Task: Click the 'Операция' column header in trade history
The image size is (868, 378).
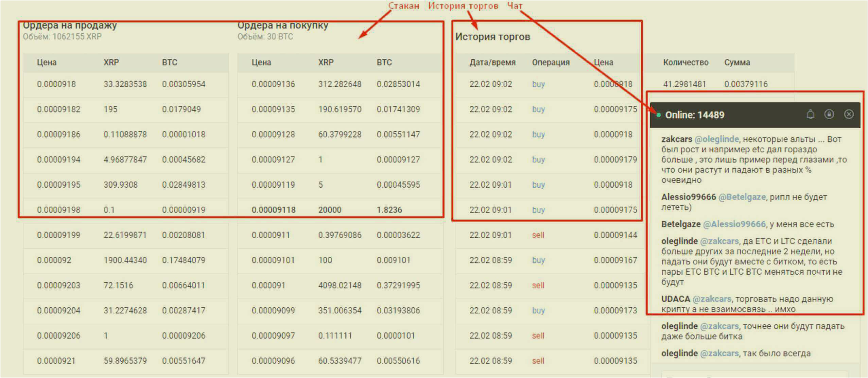Action: click(x=551, y=63)
